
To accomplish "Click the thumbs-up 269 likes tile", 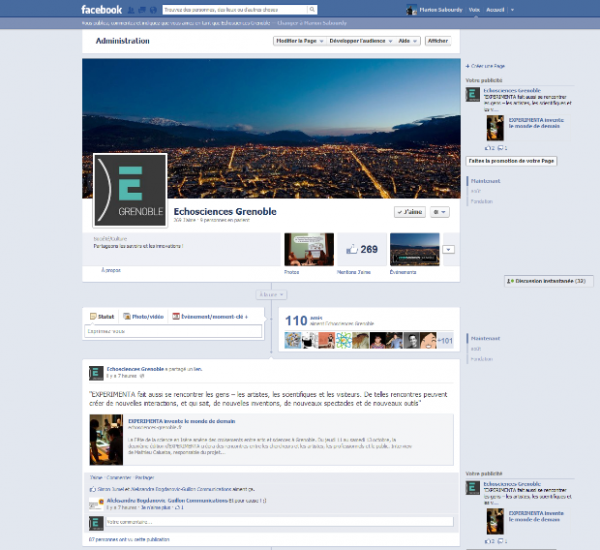I will tap(360, 249).
